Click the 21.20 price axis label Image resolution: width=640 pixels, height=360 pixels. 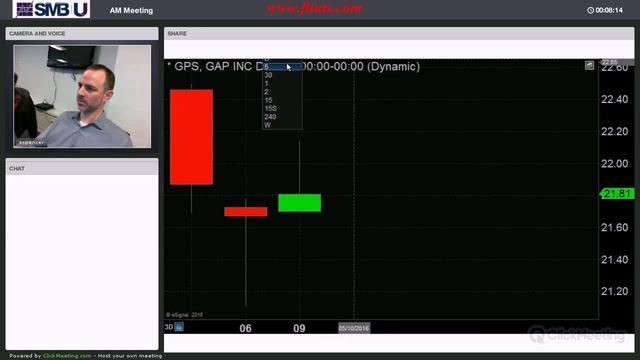614,291
